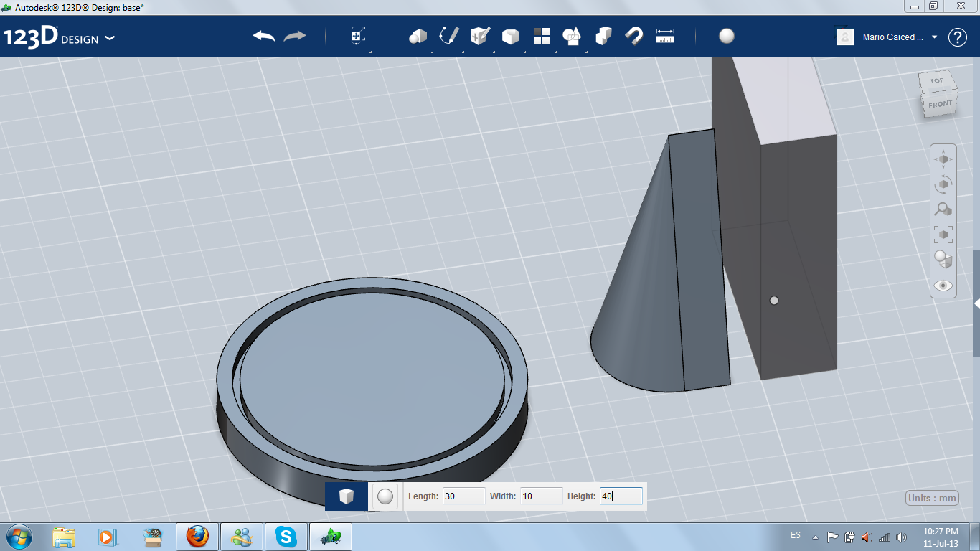The width and height of the screenshot is (980, 551).
Task: Click the Length input field
Action: 463,496
